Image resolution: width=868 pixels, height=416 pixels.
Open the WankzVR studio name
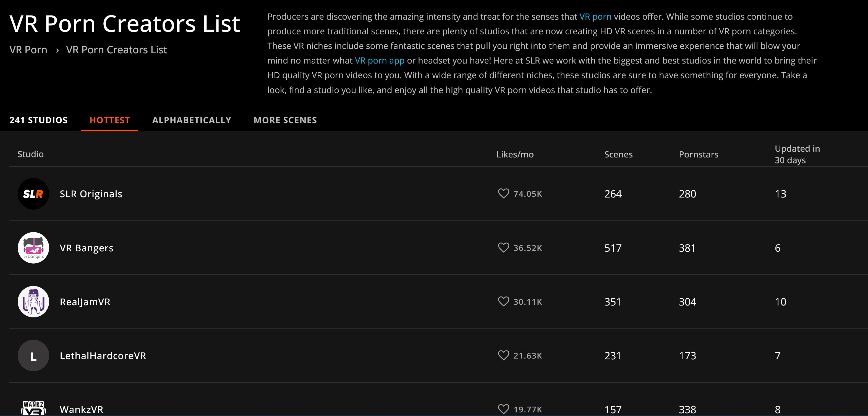coord(81,410)
